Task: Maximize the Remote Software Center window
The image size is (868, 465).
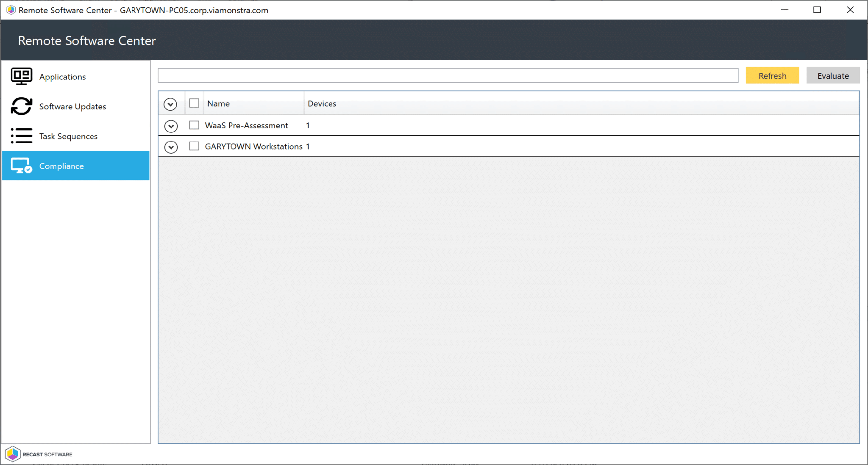Action: (817, 10)
